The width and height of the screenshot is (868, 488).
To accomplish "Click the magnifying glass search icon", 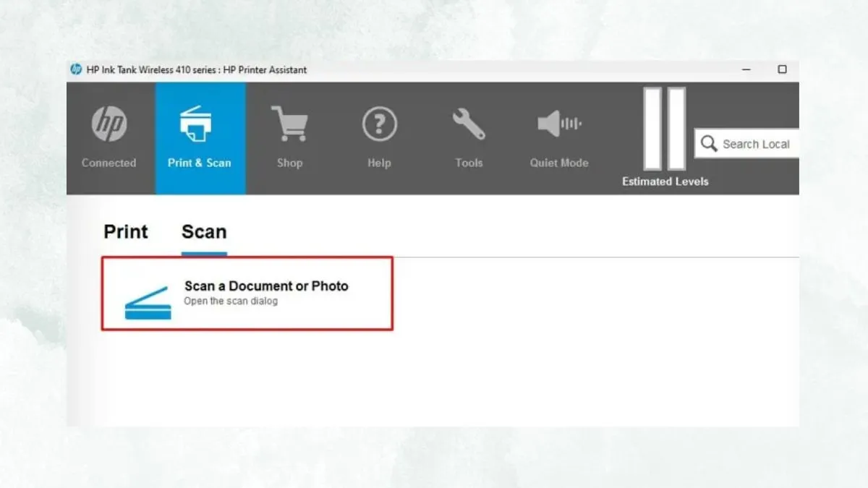I will [x=709, y=143].
